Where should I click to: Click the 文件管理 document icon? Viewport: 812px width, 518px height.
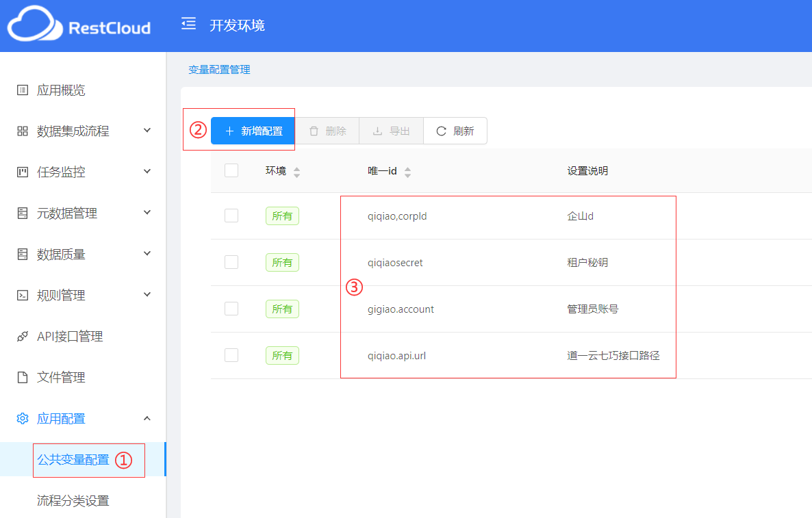click(23, 378)
